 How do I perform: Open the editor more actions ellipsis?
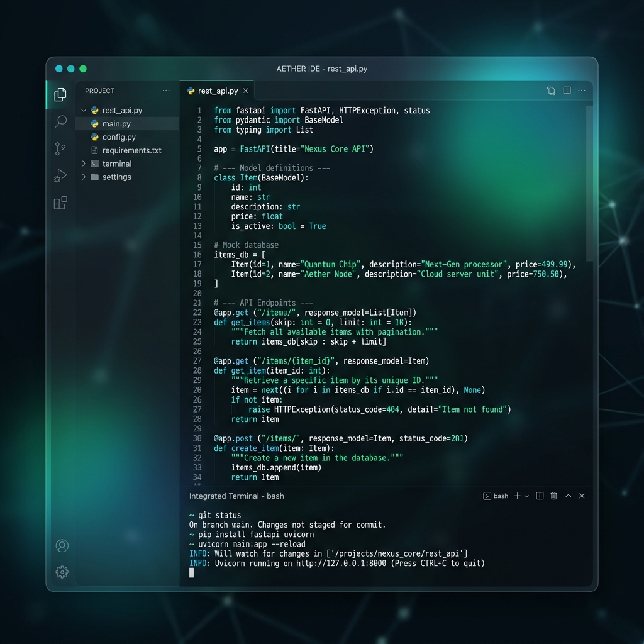(x=582, y=91)
